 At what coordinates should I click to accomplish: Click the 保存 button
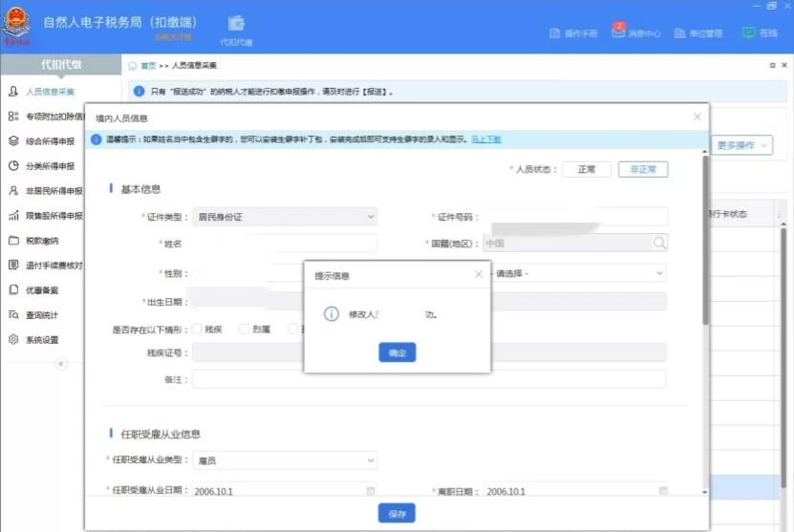(x=397, y=514)
